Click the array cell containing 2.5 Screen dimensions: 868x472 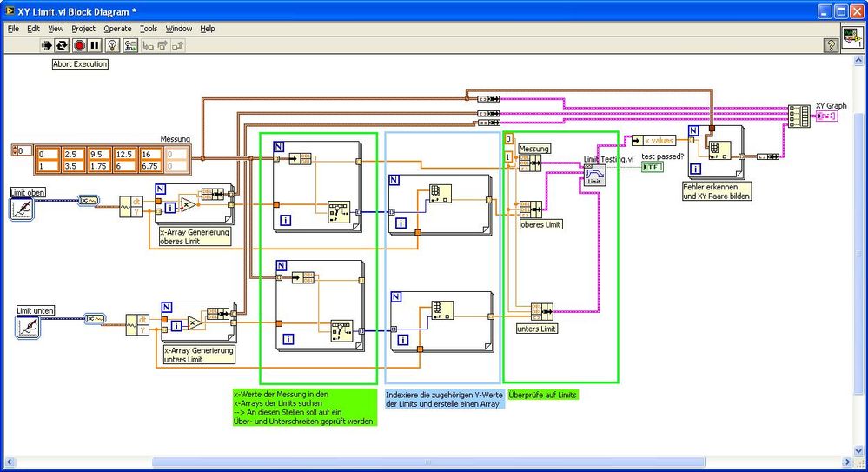[73, 154]
